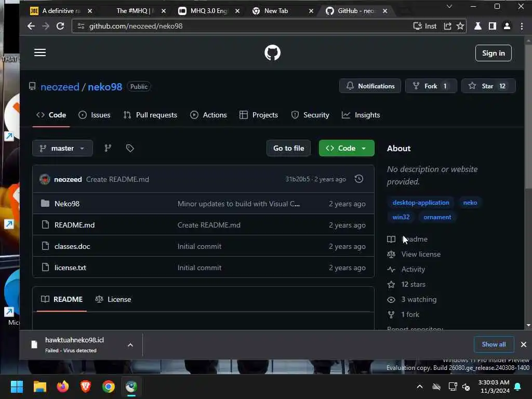The width and height of the screenshot is (532, 399).
Task: Open neozeed user profile link
Action: click(60, 87)
